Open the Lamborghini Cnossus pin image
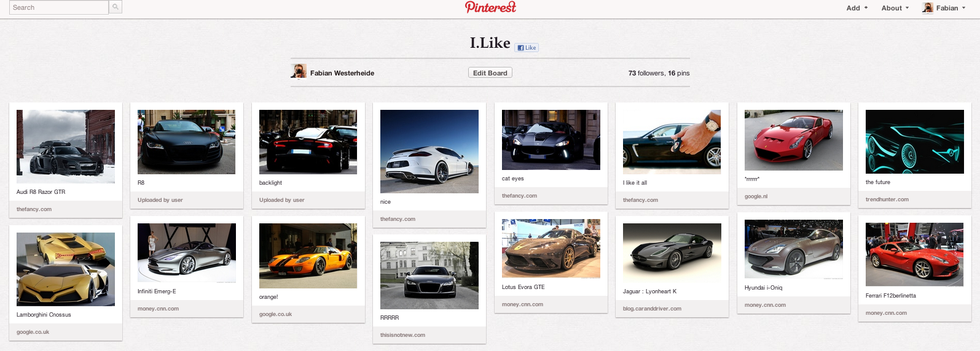980x351 pixels. tap(66, 269)
